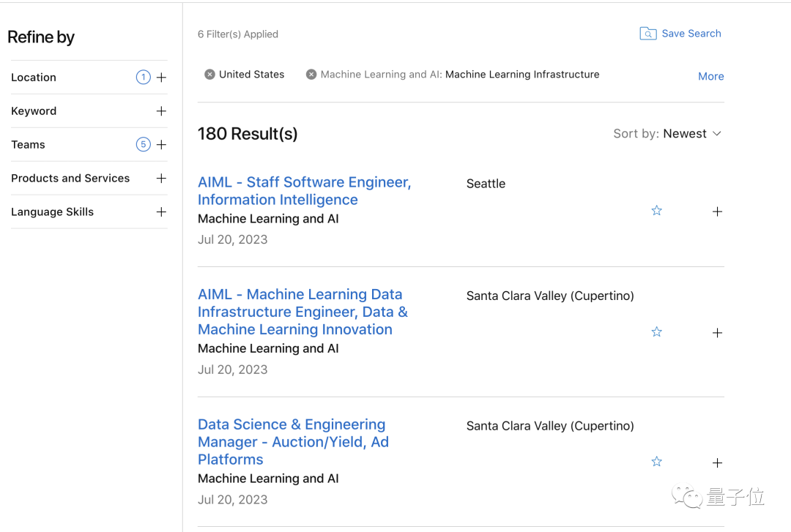The height and width of the screenshot is (532, 791).
Task: Click More to show all filters
Action: point(710,76)
